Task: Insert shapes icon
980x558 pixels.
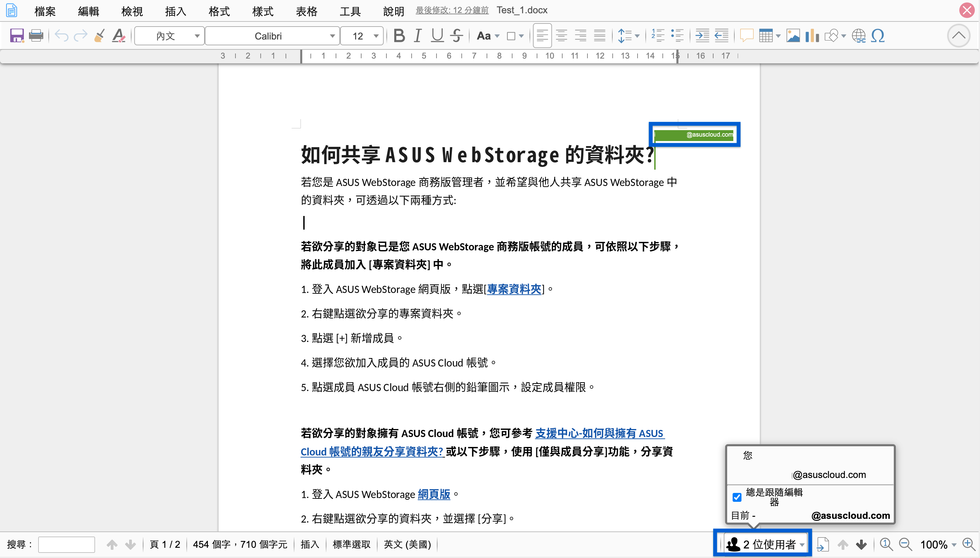Action: coord(832,36)
